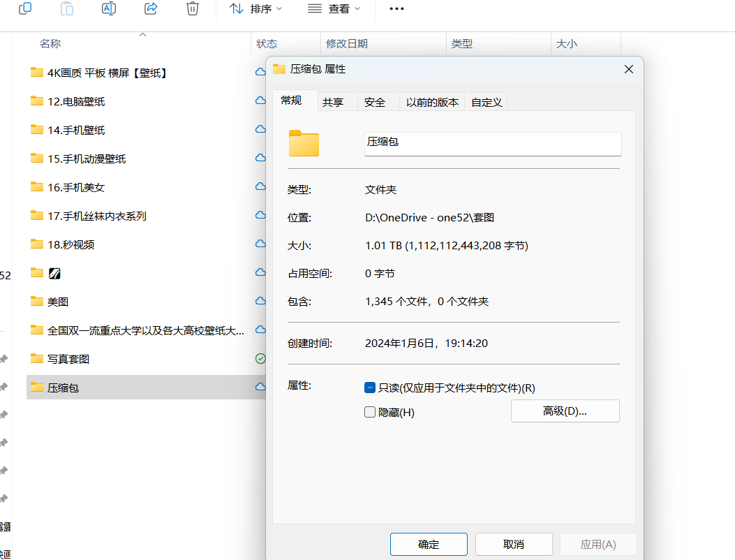Open the See more (...) toolbar menu

396,9
